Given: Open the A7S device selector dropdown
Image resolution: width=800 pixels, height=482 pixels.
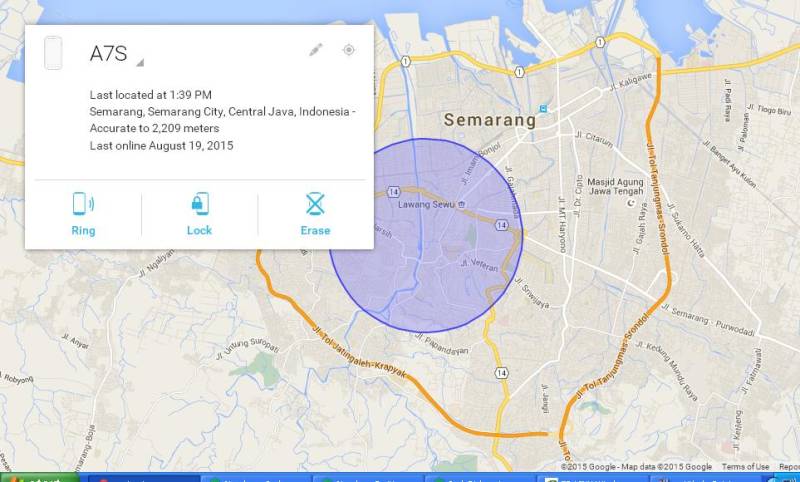Looking at the screenshot, I should pyautogui.click(x=140, y=63).
